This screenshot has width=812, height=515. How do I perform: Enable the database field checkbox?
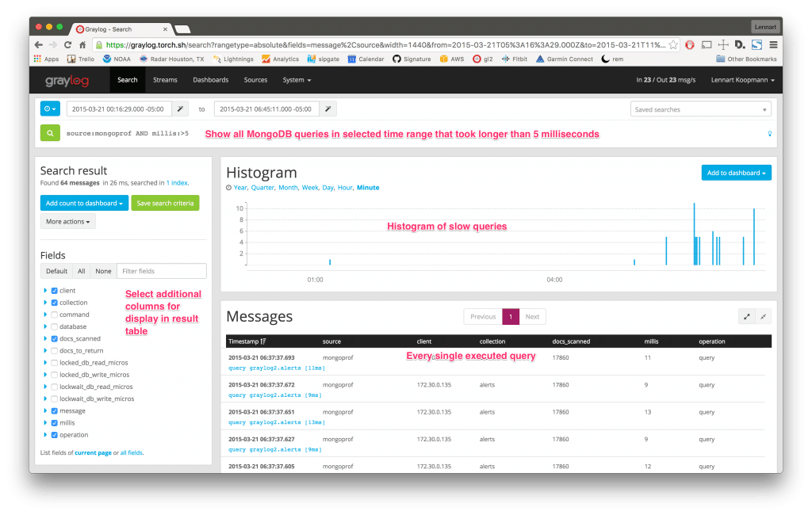tap(55, 326)
